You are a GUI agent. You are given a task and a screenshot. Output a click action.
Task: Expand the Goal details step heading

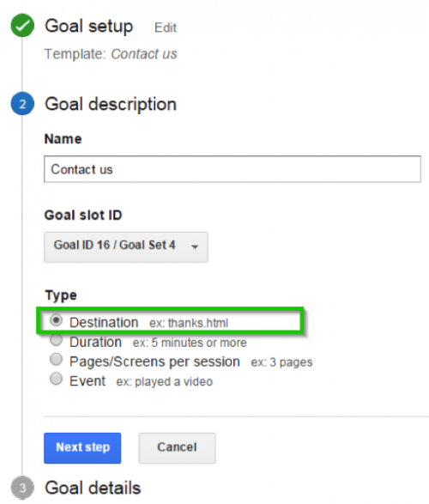click(x=93, y=488)
